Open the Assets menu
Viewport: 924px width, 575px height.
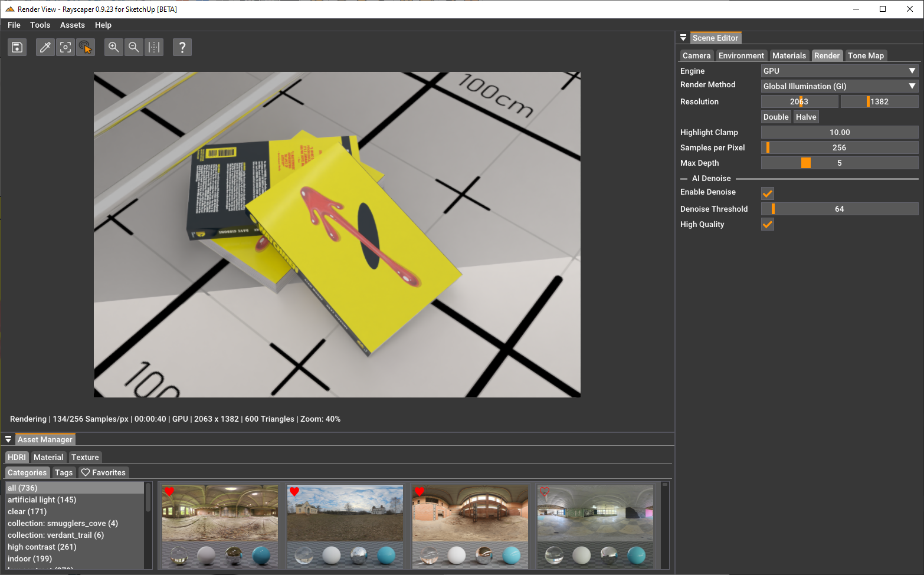point(73,25)
